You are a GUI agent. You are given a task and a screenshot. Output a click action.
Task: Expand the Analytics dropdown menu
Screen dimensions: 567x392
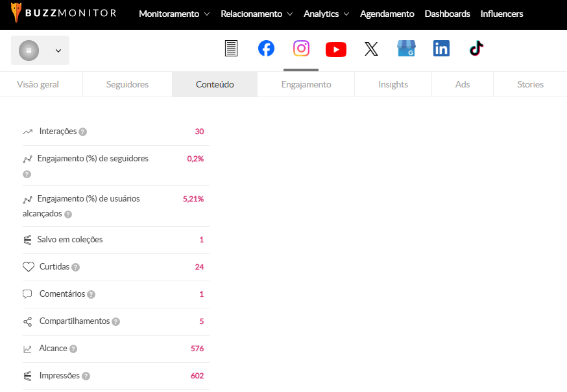tap(326, 14)
